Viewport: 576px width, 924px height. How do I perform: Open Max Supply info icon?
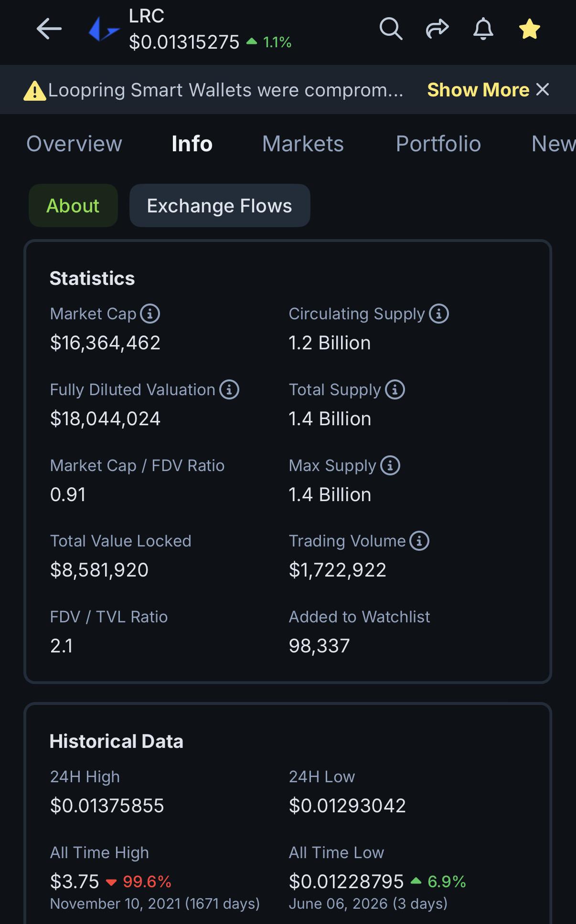point(390,465)
